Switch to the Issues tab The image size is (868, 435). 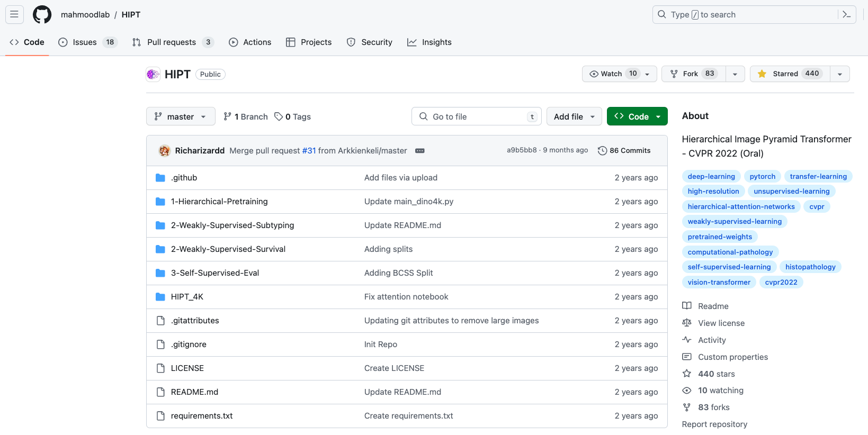(x=87, y=42)
